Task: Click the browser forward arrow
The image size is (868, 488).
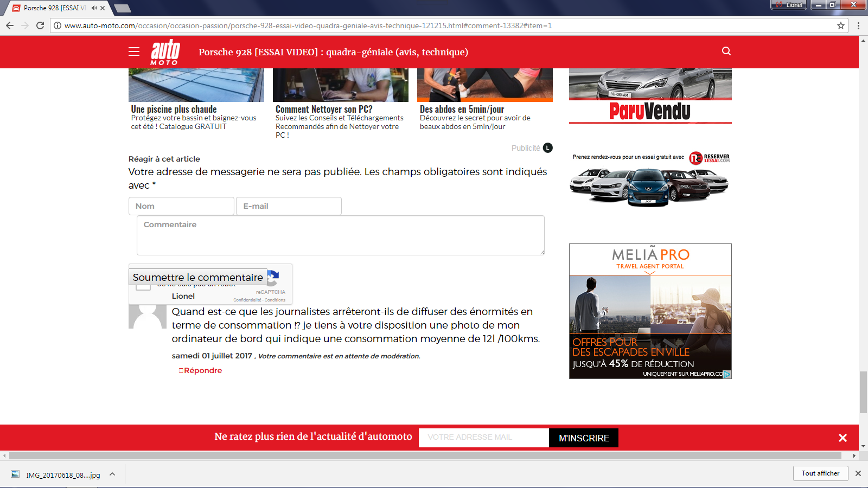Action: (25, 25)
